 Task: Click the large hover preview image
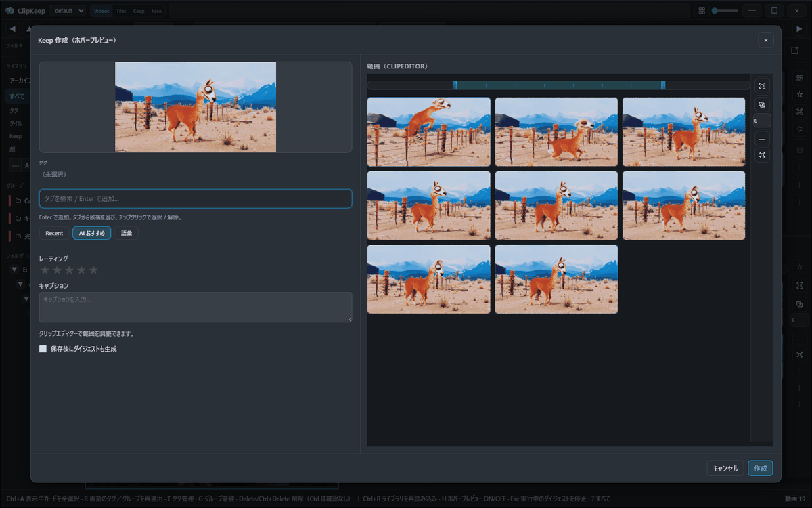pos(196,107)
